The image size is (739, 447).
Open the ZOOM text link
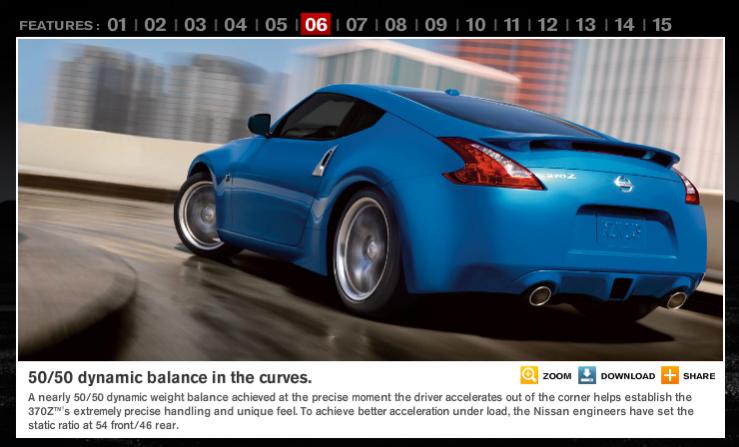(x=557, y=376)
